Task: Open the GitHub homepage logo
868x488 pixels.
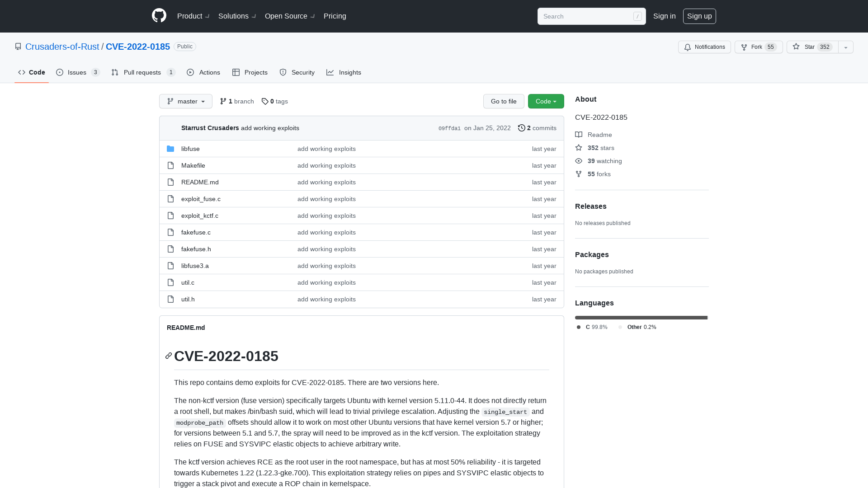Action: pyautogui.click(x=159, y=16)
